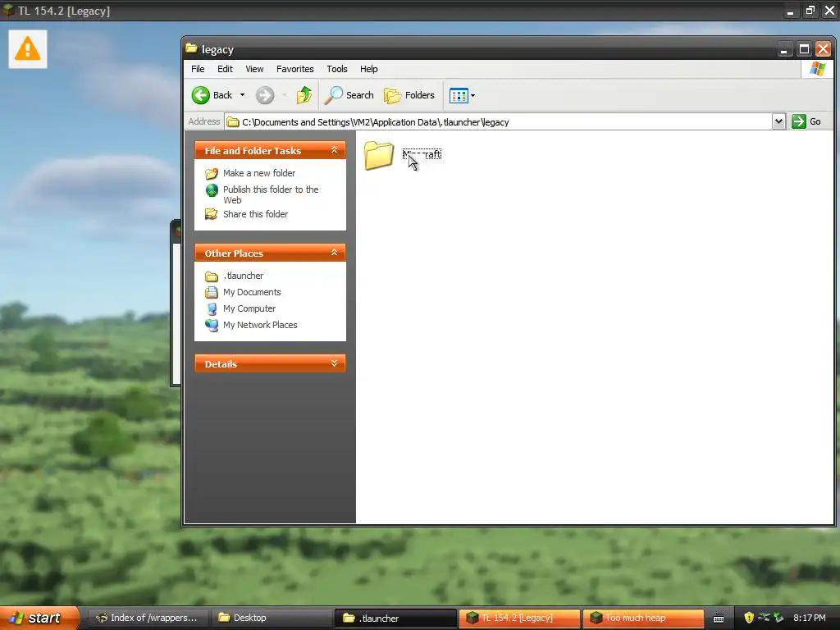This screenshot has width=840, height=630.
Task: Click the legacy window title bar folder icon
Action: 191,48
